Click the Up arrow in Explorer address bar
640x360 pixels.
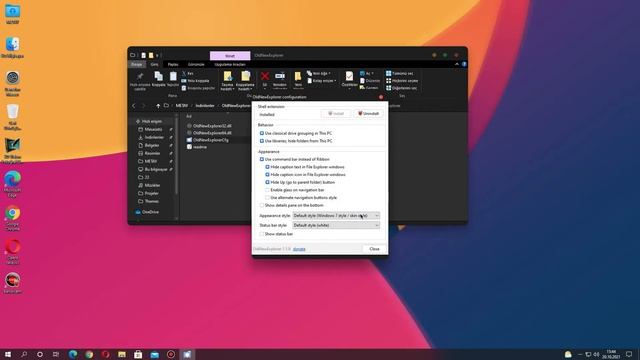click(x=158, y=106)
